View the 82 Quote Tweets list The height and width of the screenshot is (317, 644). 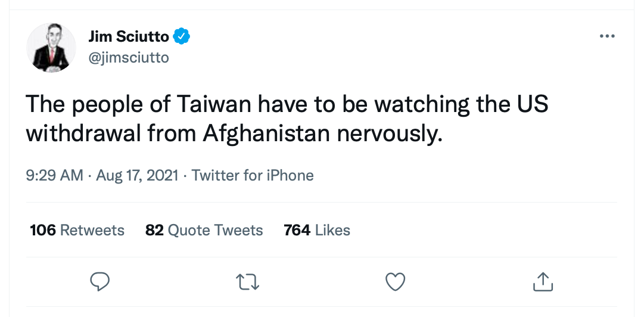[x=204, y=230]
